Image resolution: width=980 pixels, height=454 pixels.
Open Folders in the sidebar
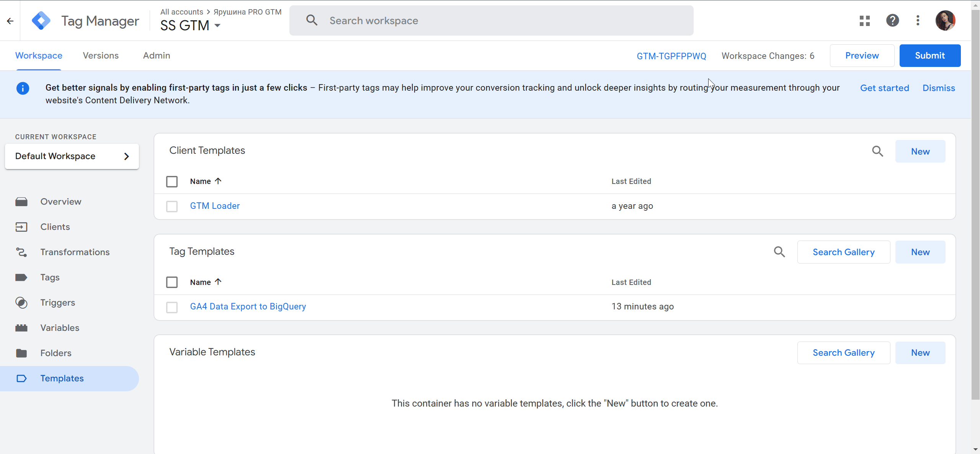(x=56, y=353)
